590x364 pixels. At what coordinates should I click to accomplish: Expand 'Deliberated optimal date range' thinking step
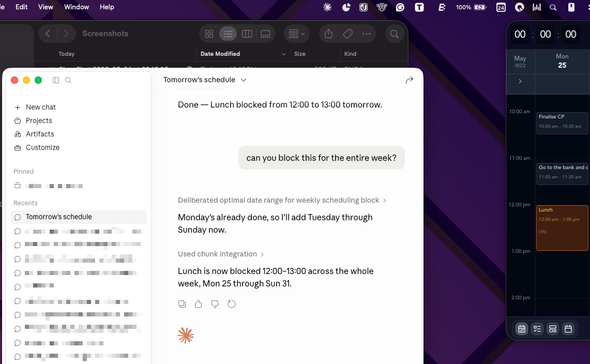(x=282, y=200)
